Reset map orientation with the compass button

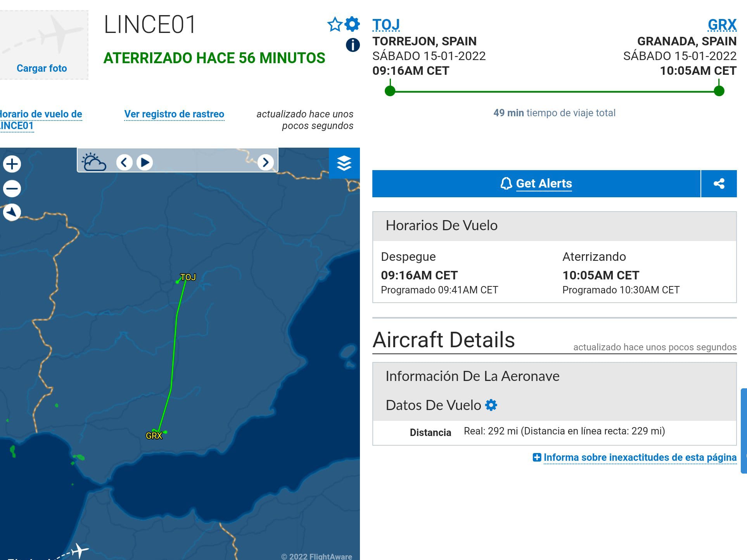coord(12,212)
